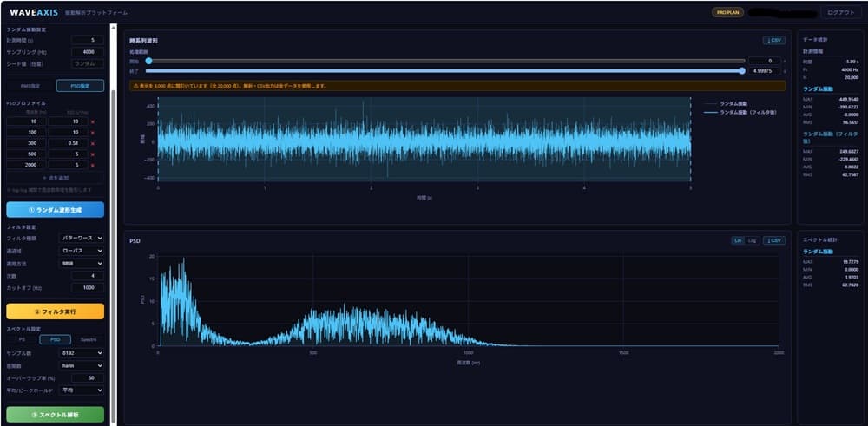Click the frequency input showing 300
Image resolution: width=868 pixels, height=426 pixels.
(x=27, y=143)
